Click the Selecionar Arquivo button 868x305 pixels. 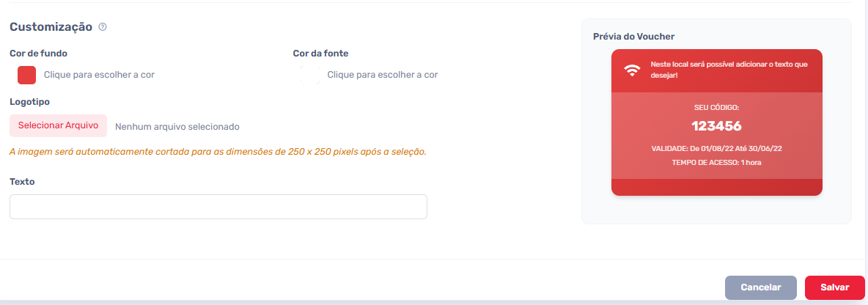(58, 125)
